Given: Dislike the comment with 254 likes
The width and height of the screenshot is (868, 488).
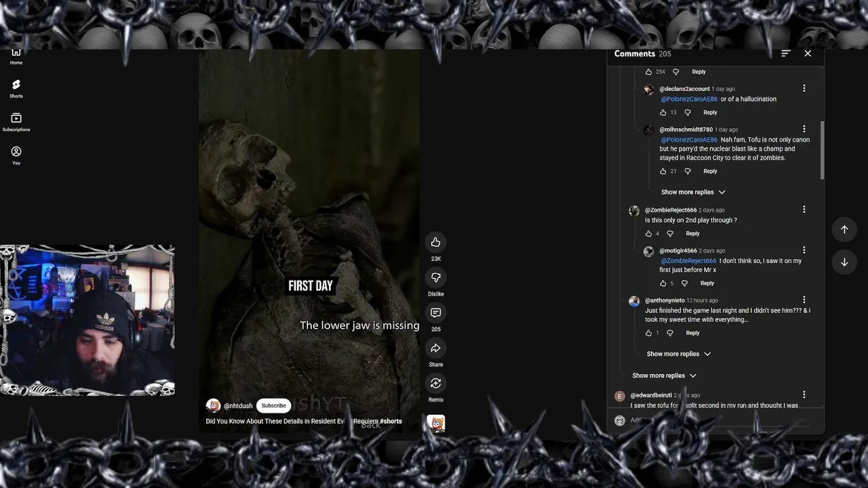Looking at the screenshot, I should (x=675, y=72).
